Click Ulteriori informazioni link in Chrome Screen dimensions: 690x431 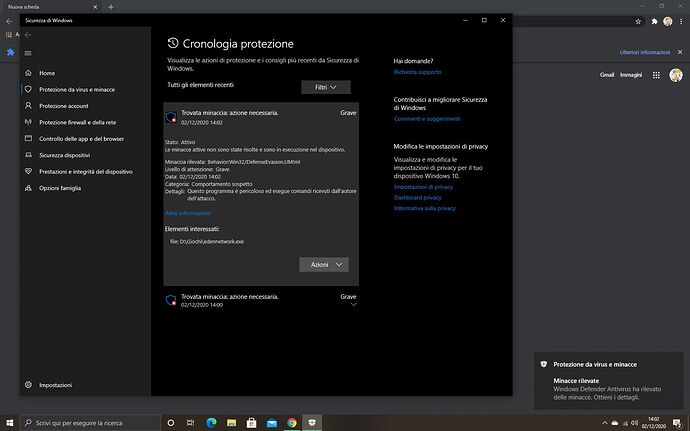[645, 52]
